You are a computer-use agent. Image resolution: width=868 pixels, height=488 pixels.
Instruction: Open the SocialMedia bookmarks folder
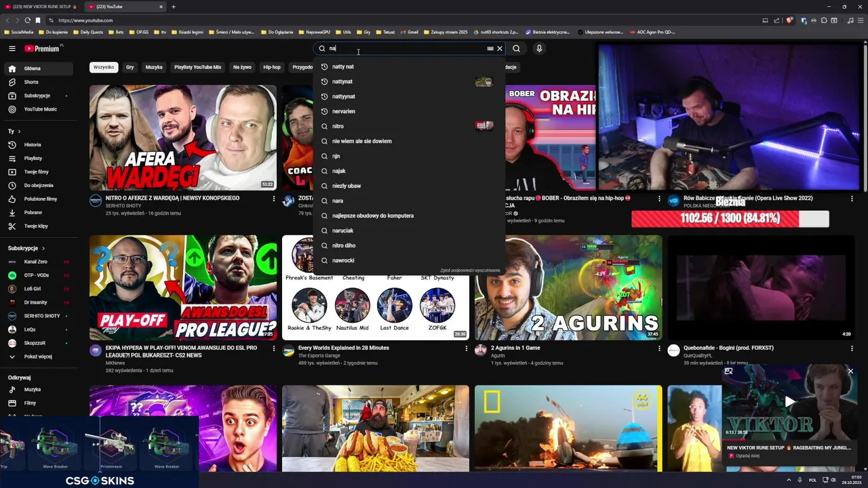(x=18, y=32)
